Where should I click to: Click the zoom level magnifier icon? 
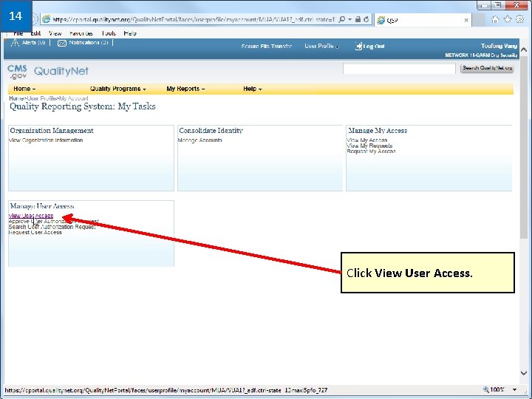point(486,390)
